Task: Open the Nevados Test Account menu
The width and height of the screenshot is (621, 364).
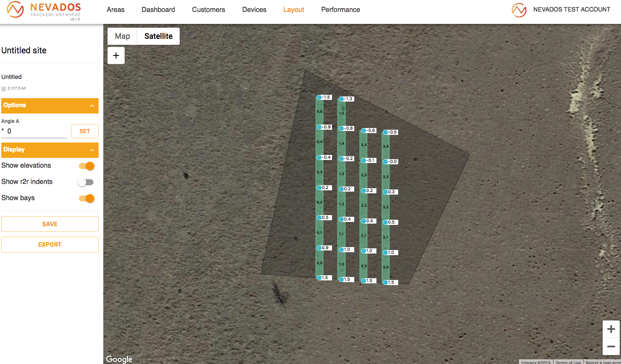Action: (x=571, y=9)
